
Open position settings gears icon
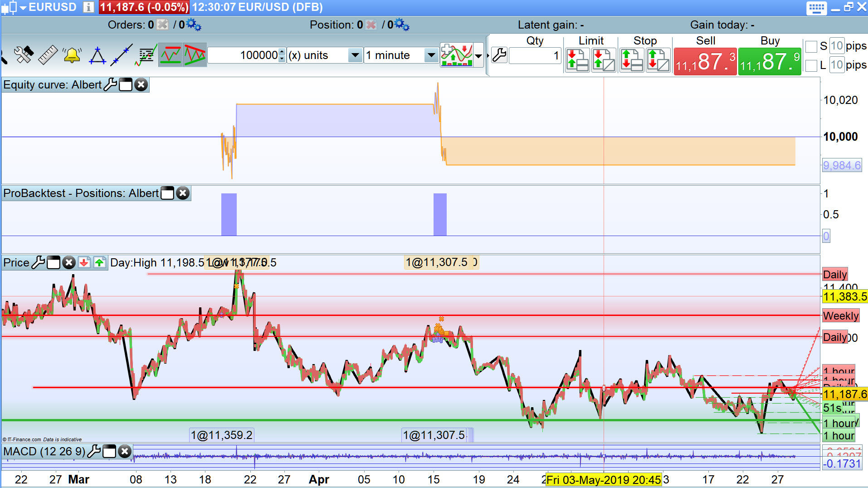(402, 25)
